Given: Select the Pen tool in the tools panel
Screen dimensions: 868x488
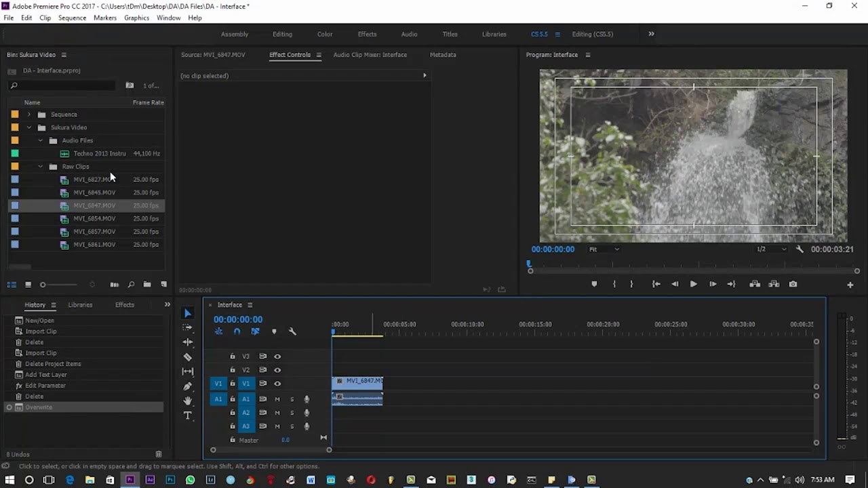Looking at the screenshot, I should (188, 386).
